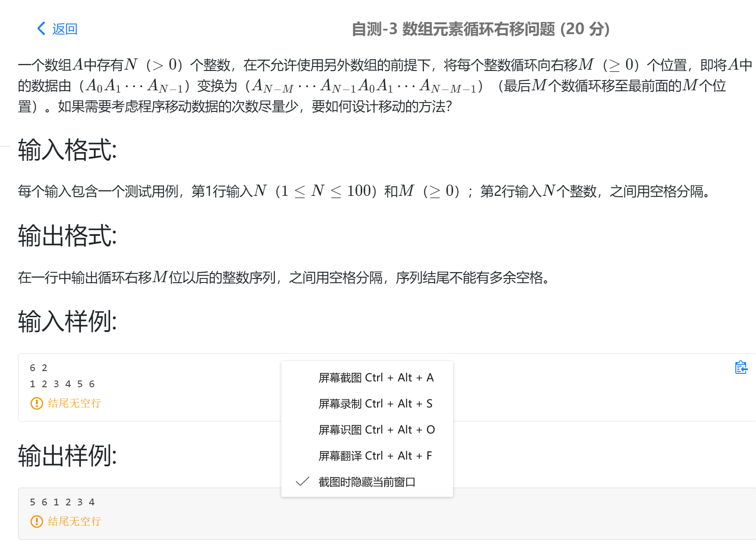
Task: Choose 屏幕录制 from the popup menu
Action: point(374,403)
